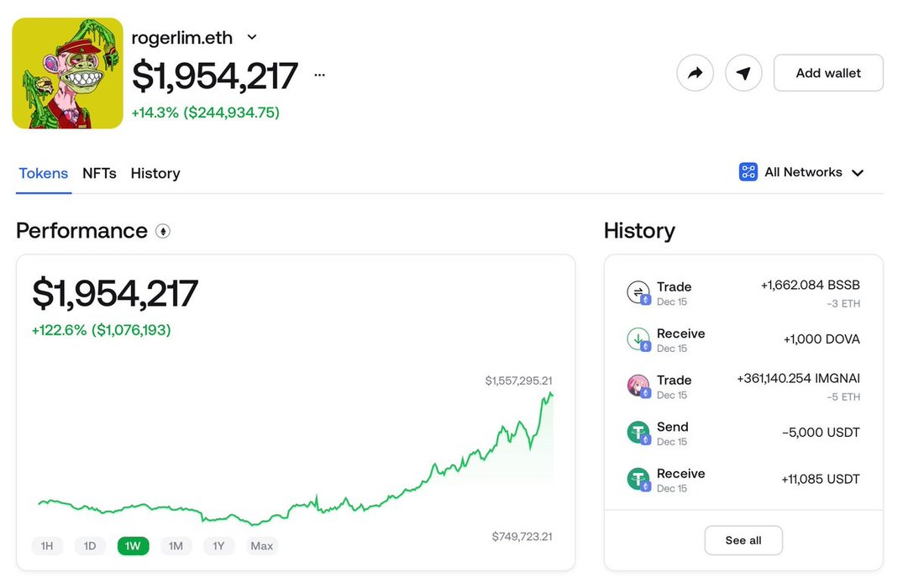Click the BSSB trade swap icon
The height and width of the screenshot is (588, 908).
(638, 292)
